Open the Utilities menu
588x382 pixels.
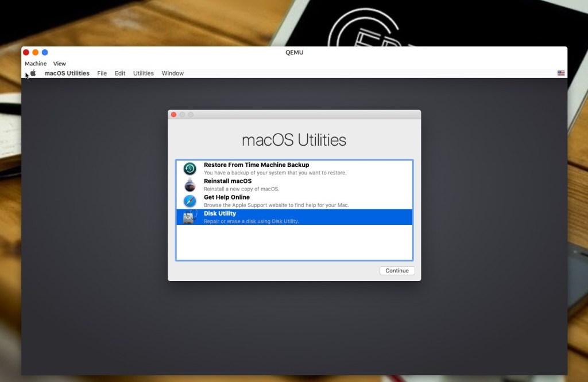pyautogui.click(x=143, y=73)
